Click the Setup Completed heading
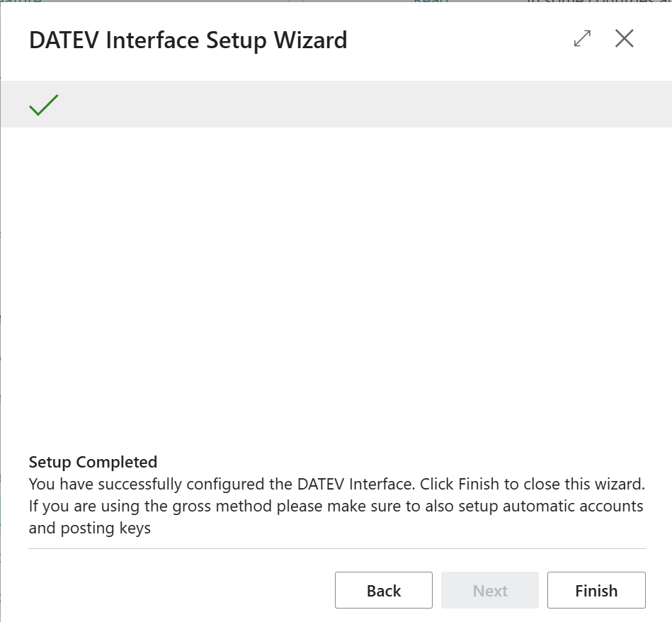 [x=93, y=462]
